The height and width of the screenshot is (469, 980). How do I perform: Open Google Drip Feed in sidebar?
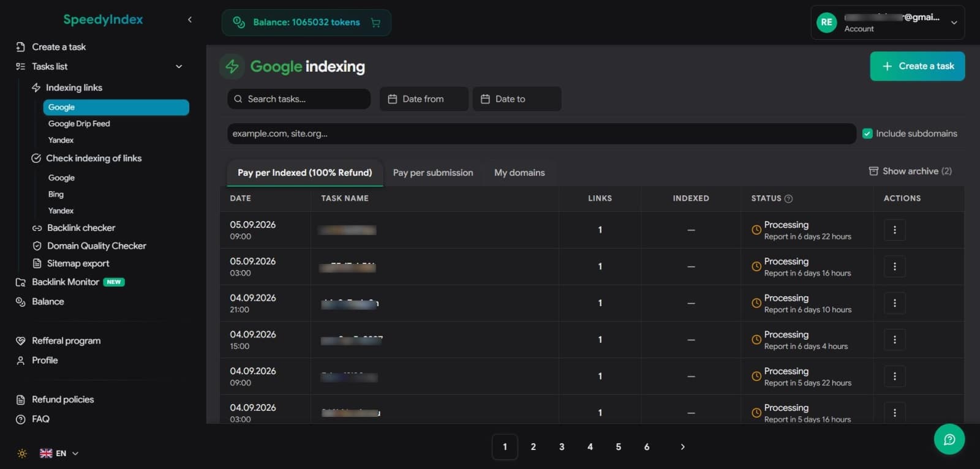click(x=79, y=124)
